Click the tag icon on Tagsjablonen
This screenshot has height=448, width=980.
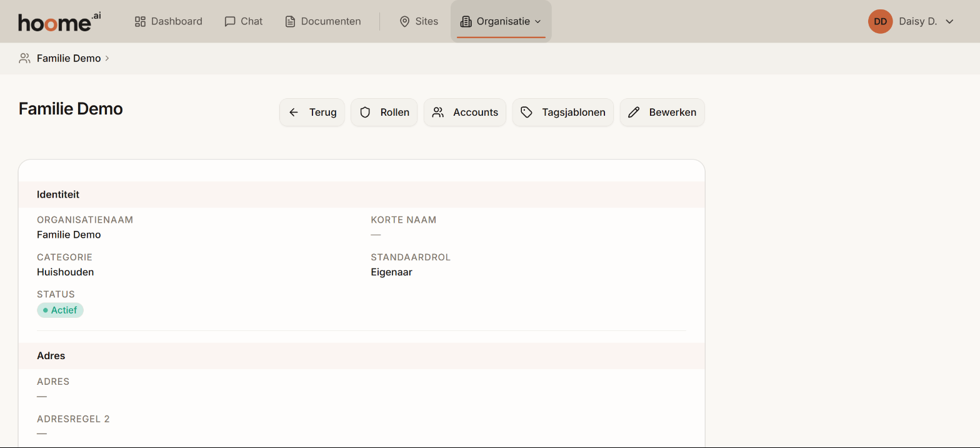[x=527, y=113]
